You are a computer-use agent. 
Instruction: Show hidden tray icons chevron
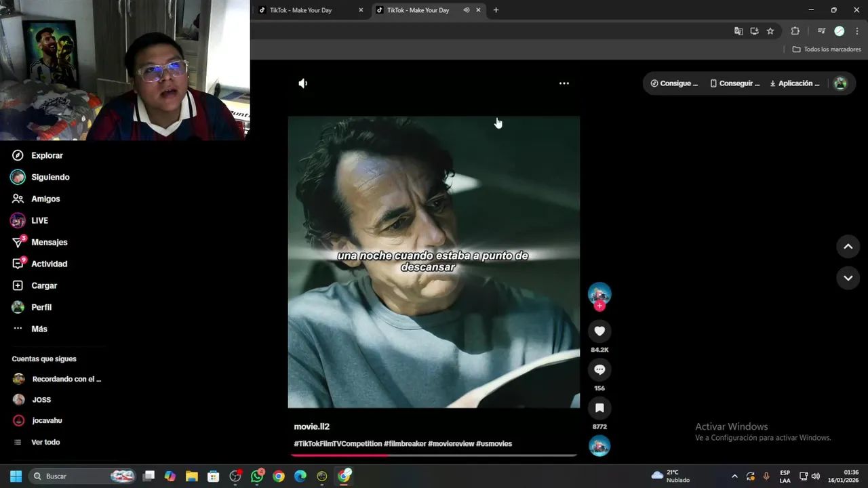(734, 476)
